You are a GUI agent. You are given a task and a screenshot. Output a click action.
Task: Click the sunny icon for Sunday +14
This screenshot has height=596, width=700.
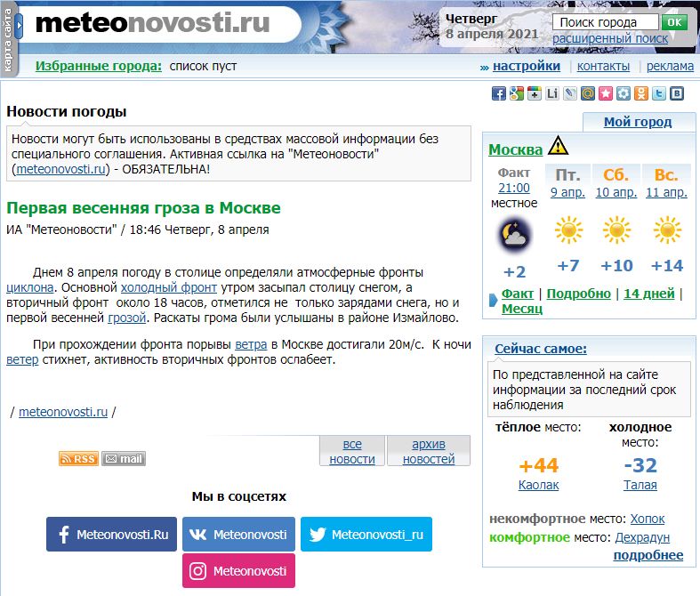click(667, 230)
